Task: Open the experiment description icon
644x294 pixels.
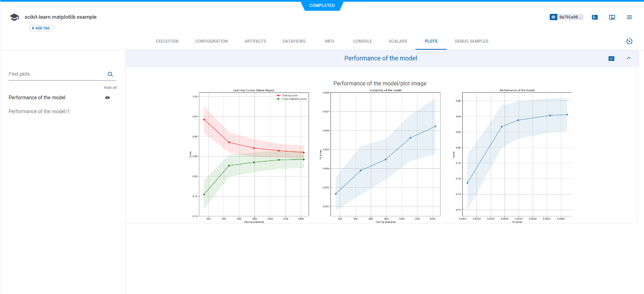Action: pos(594,17)
